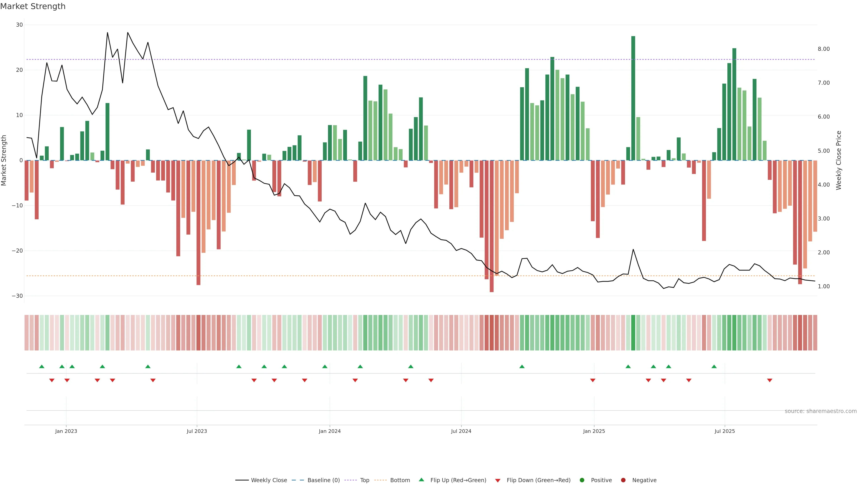Click the last red flip-down triangle marker
This screenshot has width=868, height=488.
coord(770,380)
